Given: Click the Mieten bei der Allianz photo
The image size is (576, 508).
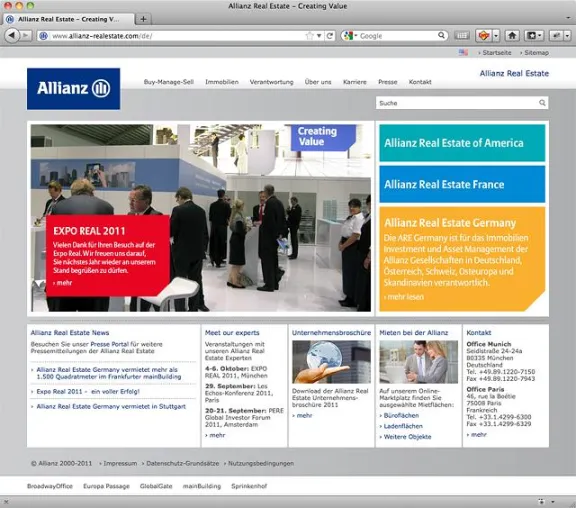Looking at the screenshot, I should point(418,362).
